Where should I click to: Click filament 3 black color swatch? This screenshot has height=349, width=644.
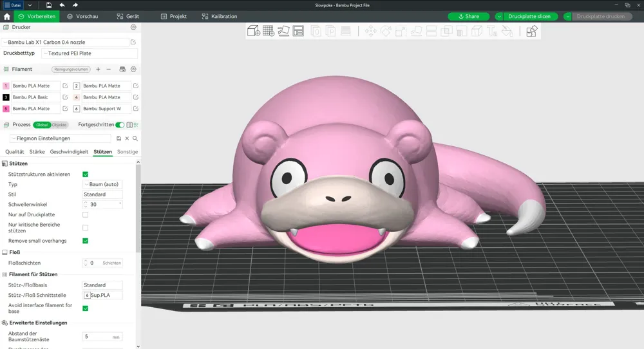6,97
